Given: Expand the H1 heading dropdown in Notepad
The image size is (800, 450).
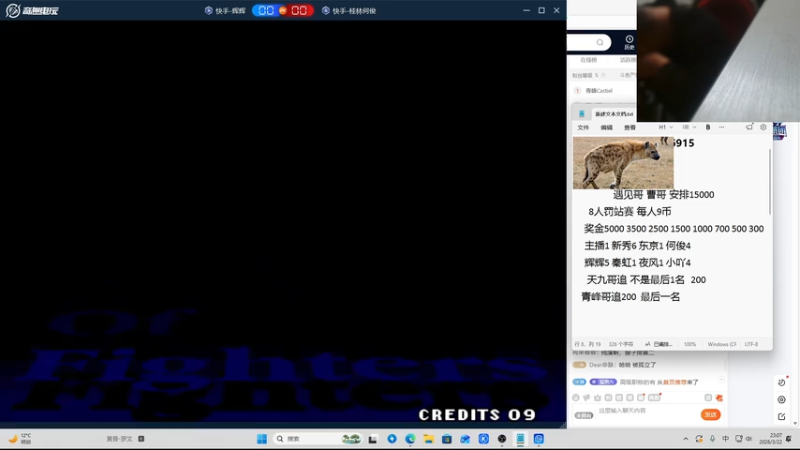Looking at the screenshot, I should pyautogui.click(x=665, y=127).
